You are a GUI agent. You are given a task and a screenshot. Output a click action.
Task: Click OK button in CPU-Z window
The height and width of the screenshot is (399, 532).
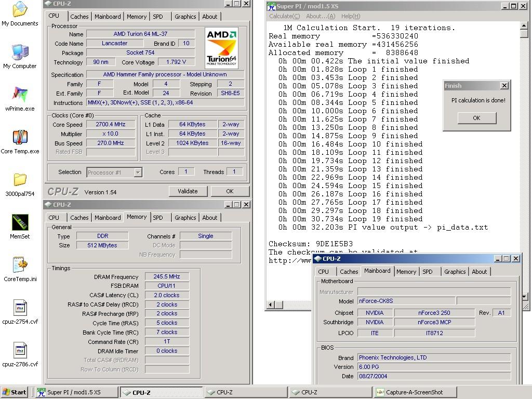(x=230, y=191)
